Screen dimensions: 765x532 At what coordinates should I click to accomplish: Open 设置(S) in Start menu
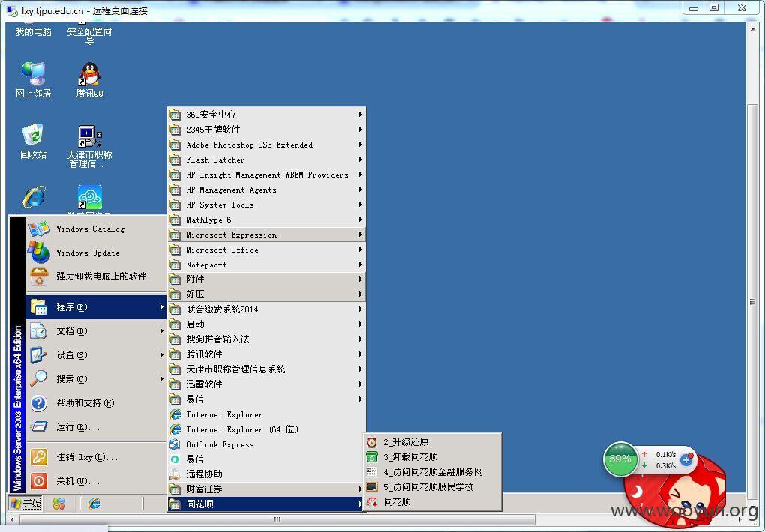(96, 355)
